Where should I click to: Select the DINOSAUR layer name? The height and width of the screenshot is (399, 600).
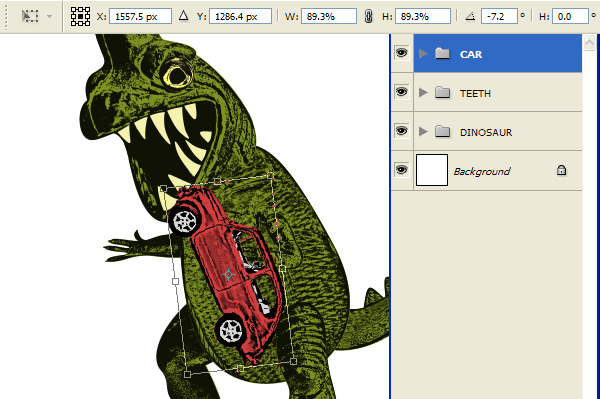click(486, 132)
